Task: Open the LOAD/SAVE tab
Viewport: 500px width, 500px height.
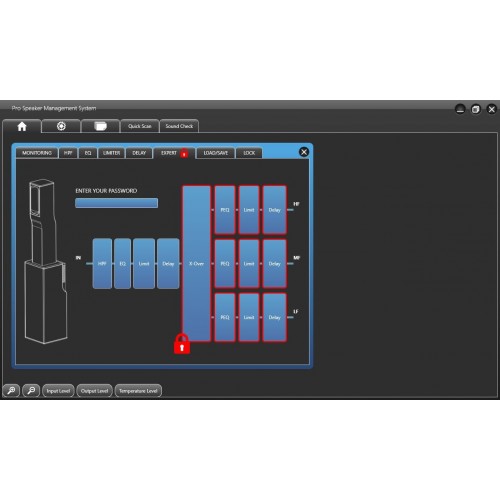Action: coord(216,153)
